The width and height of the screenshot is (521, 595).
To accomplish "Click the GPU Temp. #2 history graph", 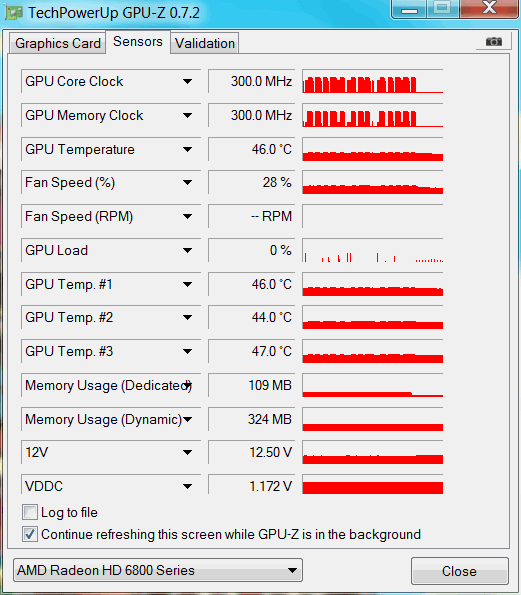I will pos(373,318).
